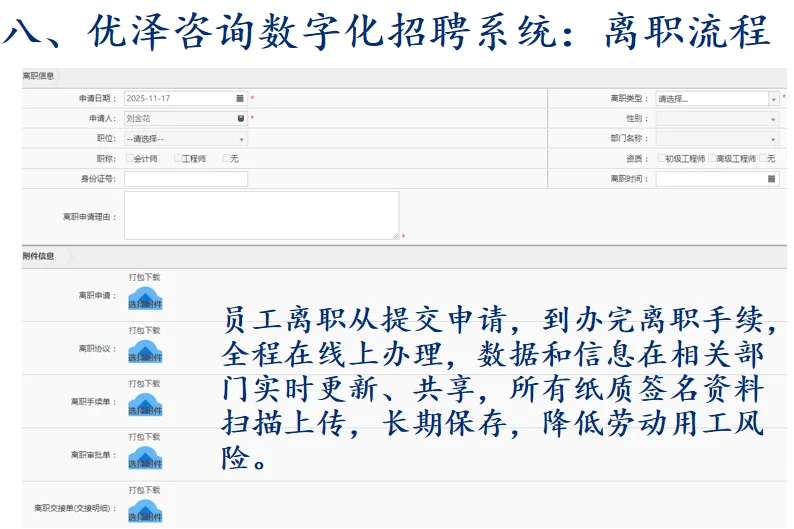Click the 申请人 field showing 刘金花

click(186, 118)
